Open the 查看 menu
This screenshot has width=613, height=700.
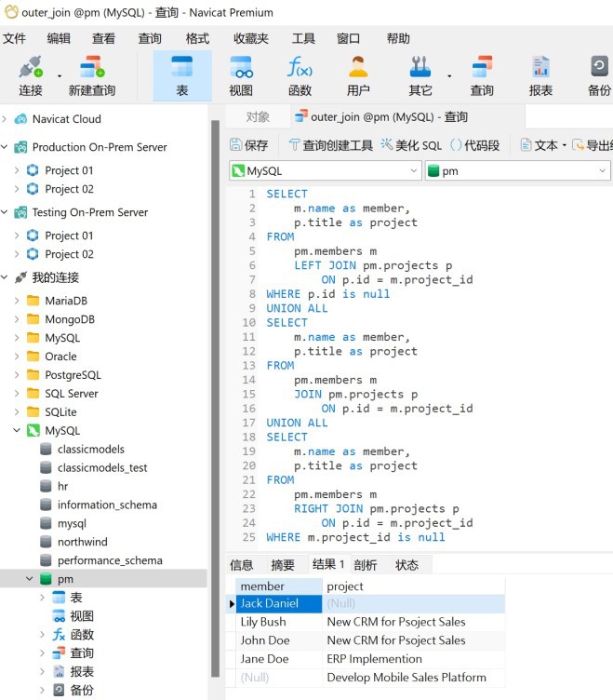pyautogui.click(x=103, y=39)
